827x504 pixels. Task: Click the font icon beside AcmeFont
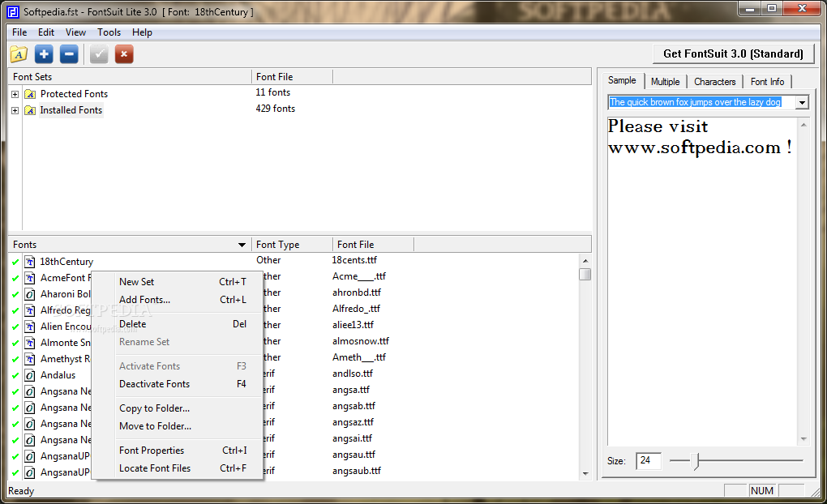[30, 278]
